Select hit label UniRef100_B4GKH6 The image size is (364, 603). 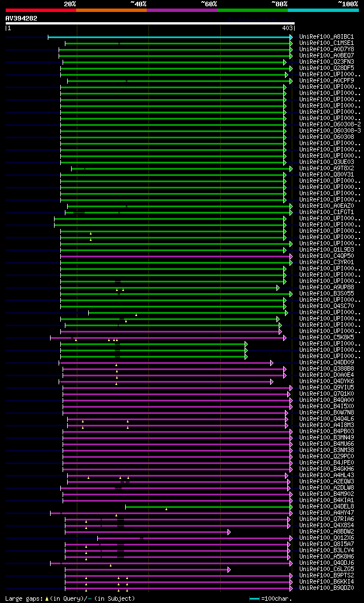pos(327,469)
